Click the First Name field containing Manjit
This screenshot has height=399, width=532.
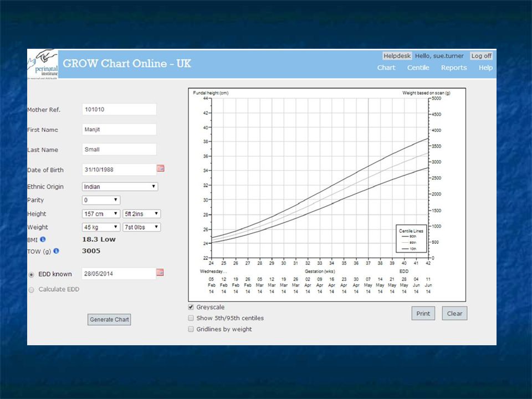coord(119,129)
